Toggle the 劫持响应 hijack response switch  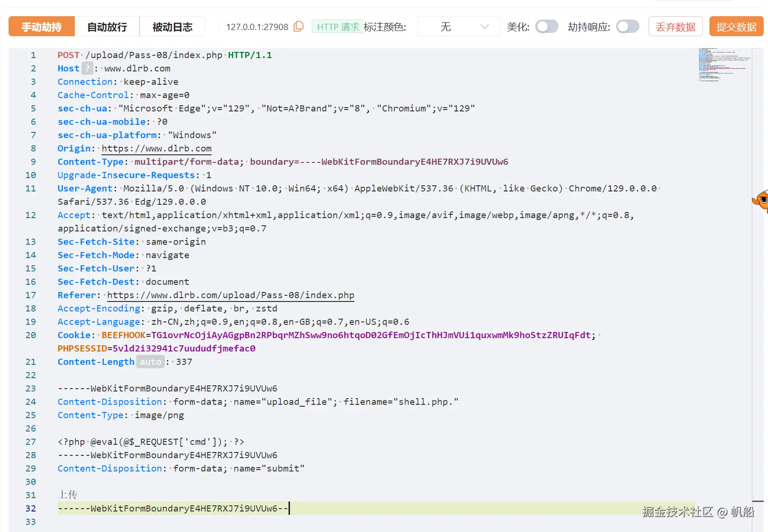click(x=628, y=27)
